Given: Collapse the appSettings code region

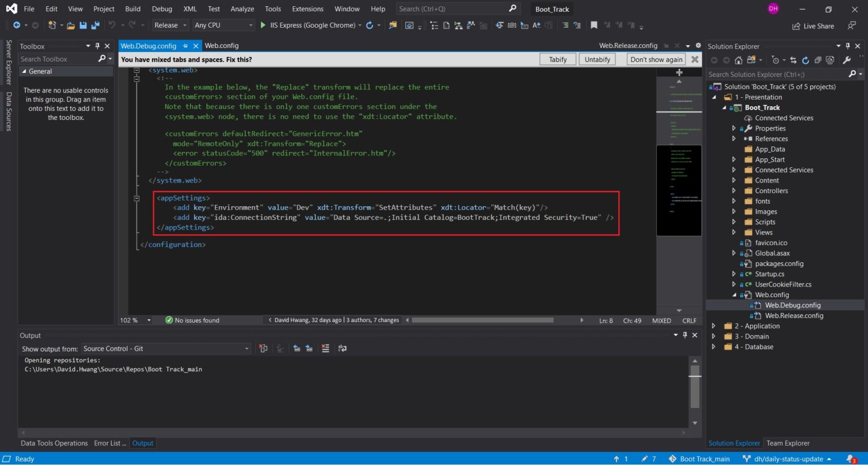Looking at the screenshot, I should (137, 198).
